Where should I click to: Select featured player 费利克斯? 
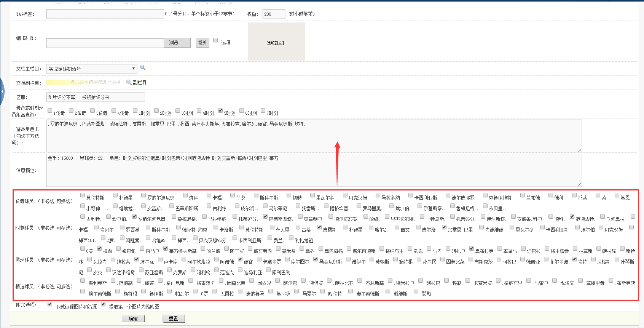point(83,280)
